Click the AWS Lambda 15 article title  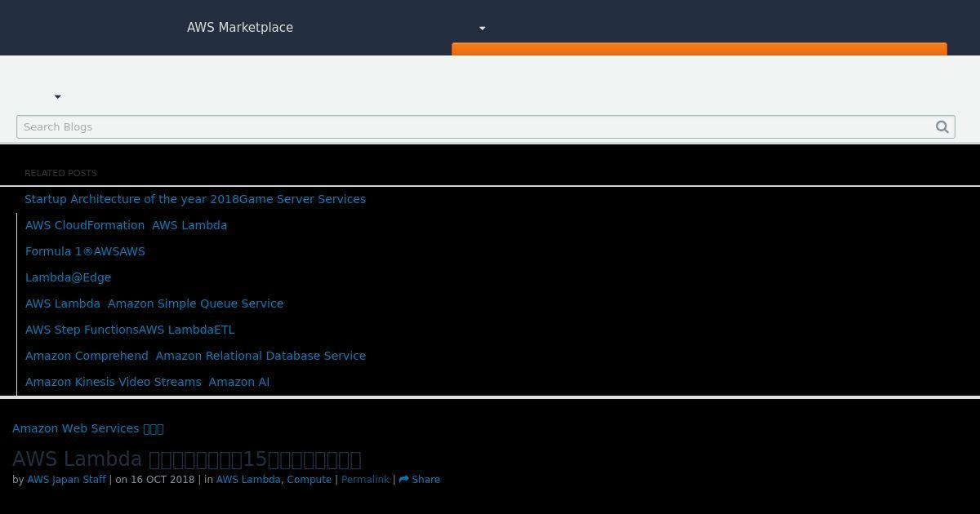[x=187, y=459]
